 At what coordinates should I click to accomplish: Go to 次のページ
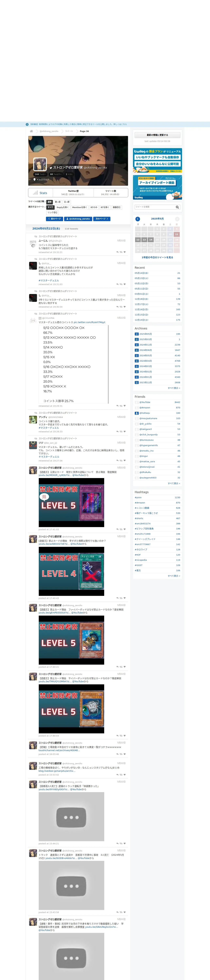pos(102,219)
